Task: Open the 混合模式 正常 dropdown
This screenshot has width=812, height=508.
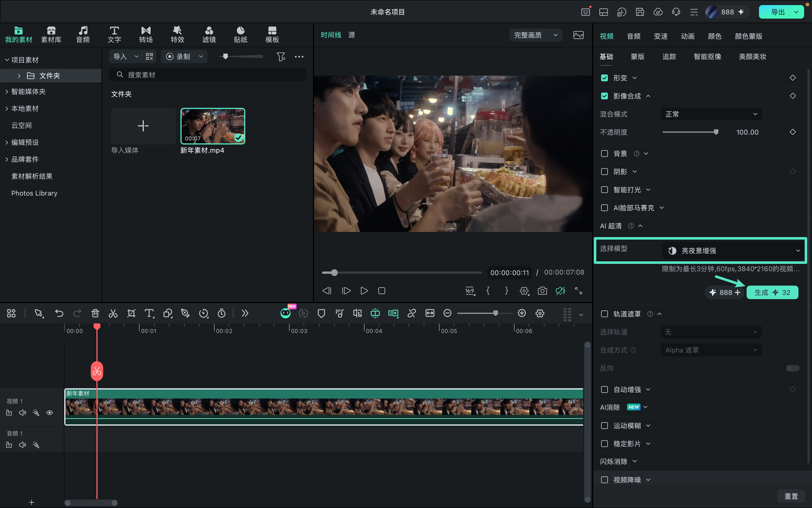Action: tap(711, 114)
